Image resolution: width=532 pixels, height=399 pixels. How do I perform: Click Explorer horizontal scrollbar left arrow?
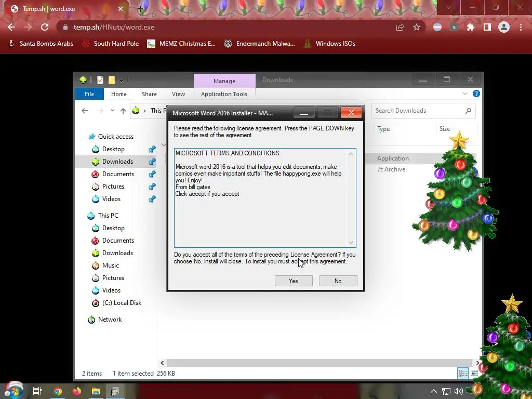click(162, 363)
